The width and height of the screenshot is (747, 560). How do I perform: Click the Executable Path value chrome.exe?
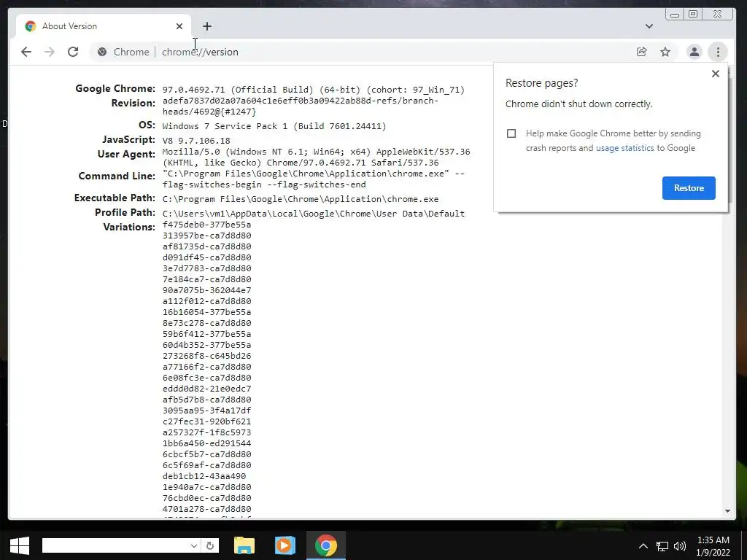point(301,199)
